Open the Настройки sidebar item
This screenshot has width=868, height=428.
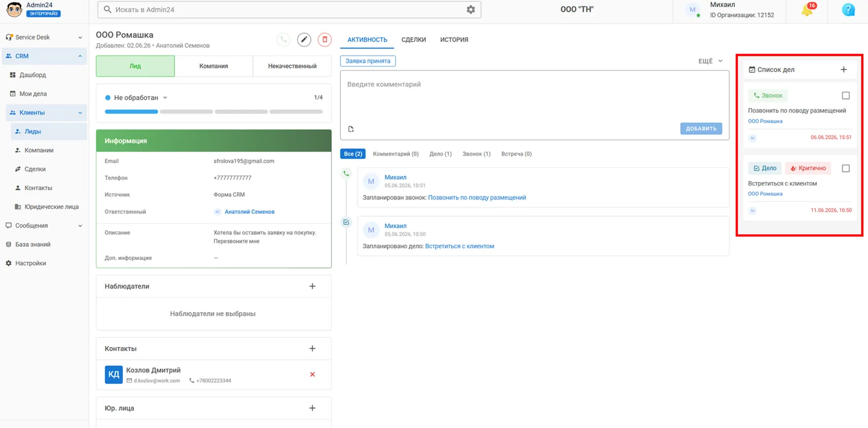coord(30,263)
